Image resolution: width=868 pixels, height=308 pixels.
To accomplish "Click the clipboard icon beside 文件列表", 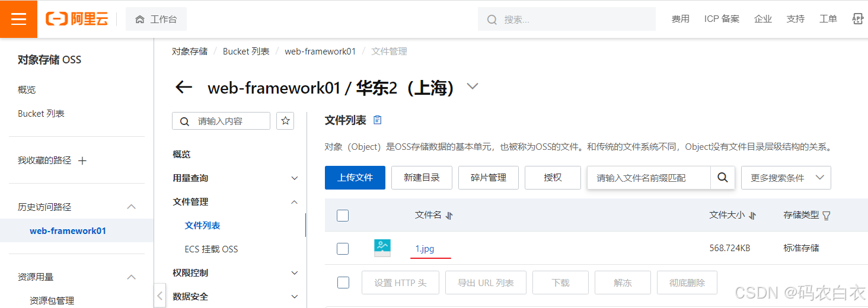I will pos(378,120).
